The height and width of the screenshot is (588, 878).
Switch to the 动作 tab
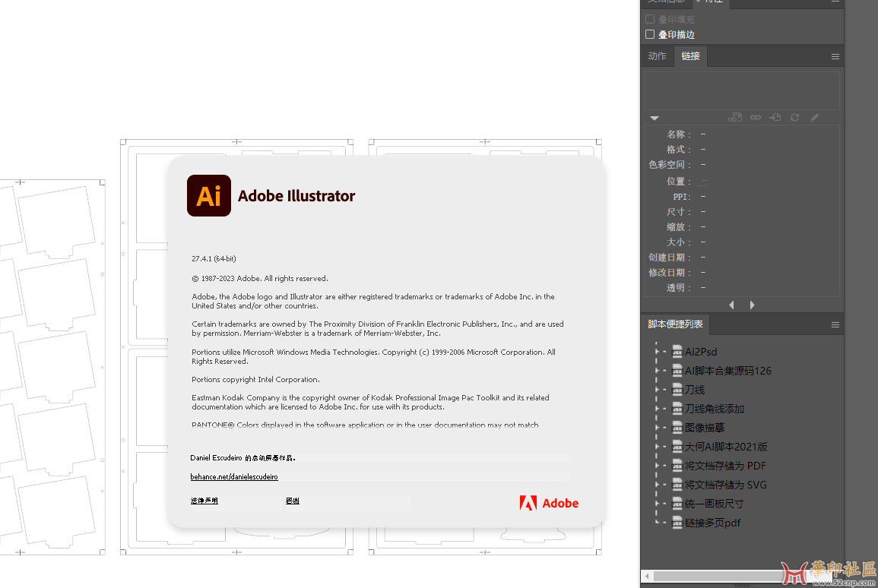tap(658, 56)
